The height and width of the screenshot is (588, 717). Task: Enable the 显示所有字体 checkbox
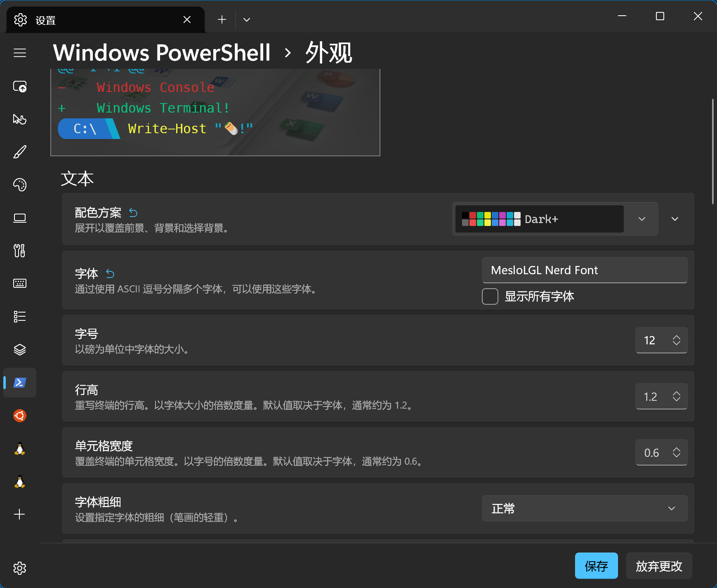(x=490, y=296)
